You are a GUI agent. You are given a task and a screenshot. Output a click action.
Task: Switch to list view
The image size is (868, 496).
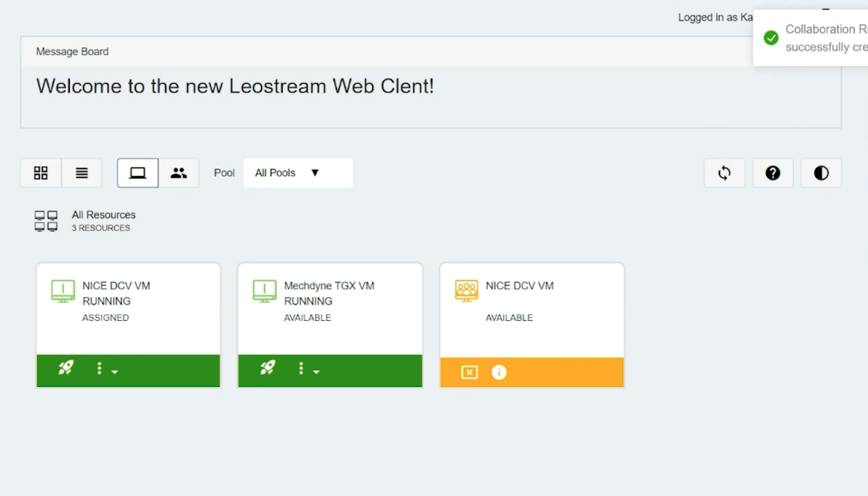[82, 172]
